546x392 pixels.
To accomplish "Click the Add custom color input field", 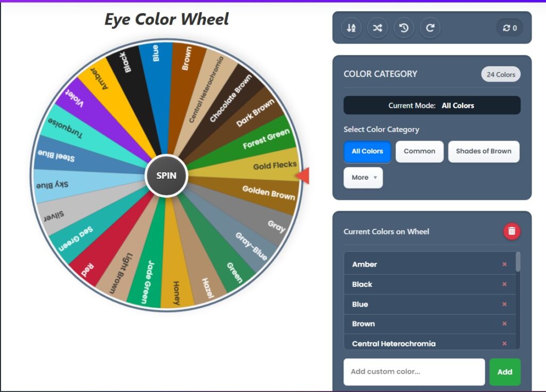I will [x=414, y=372].
